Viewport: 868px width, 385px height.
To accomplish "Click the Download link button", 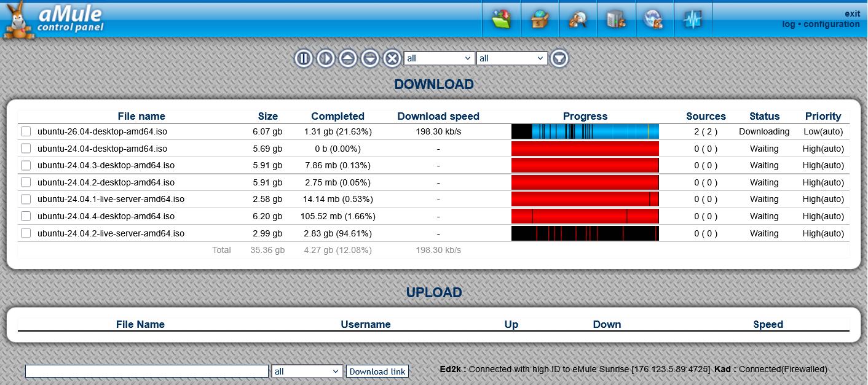I will tap(377, 371).
